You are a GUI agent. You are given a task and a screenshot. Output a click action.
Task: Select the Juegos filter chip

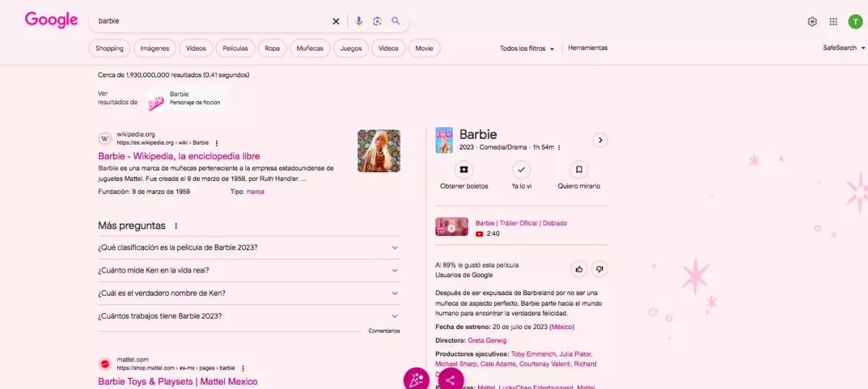pos(351,48)
